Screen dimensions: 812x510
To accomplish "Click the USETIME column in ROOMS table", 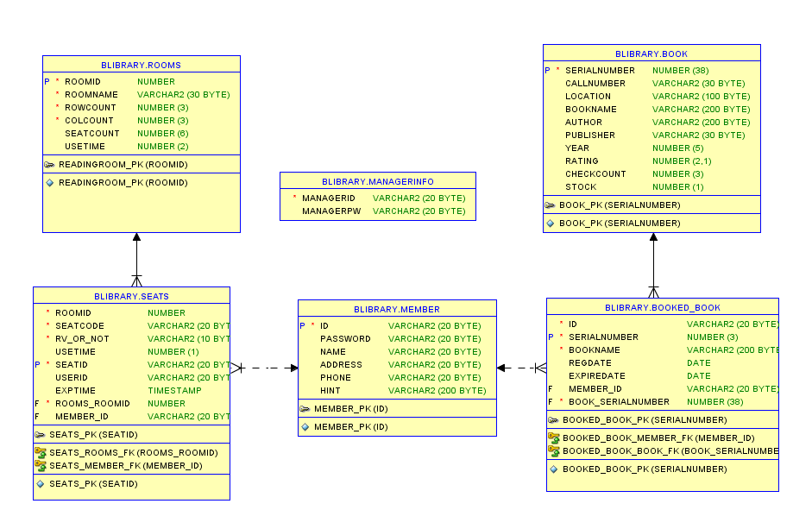I will pyautogui.click(x=85, y=147).
